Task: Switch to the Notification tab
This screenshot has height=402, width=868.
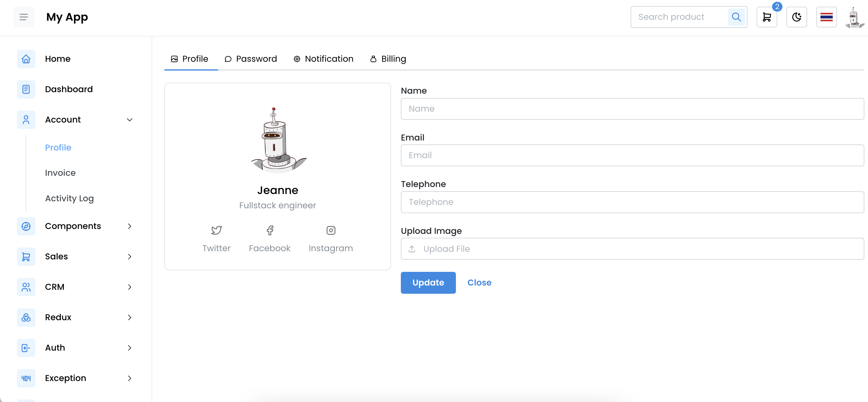Action: [324, 59]
